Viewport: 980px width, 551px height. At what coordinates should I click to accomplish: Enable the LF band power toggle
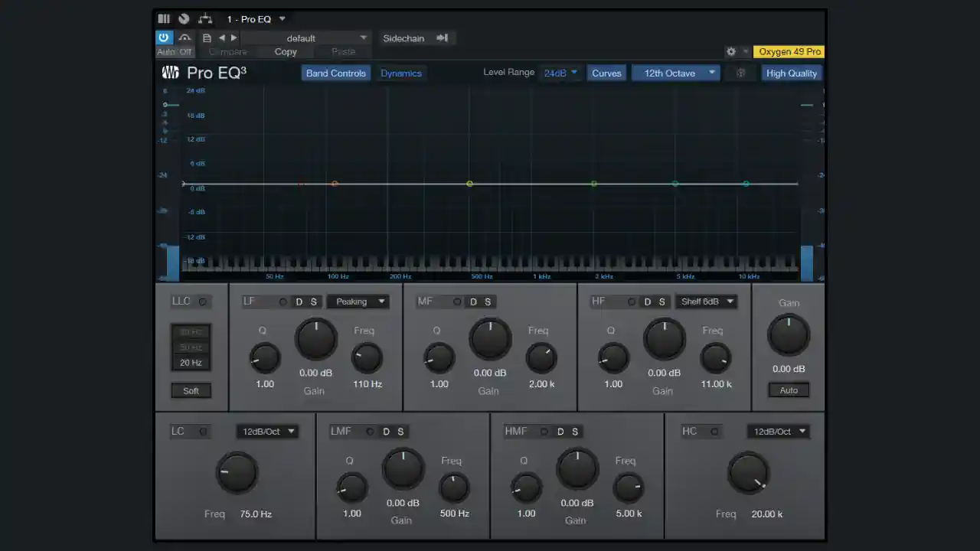coord(283,302)
